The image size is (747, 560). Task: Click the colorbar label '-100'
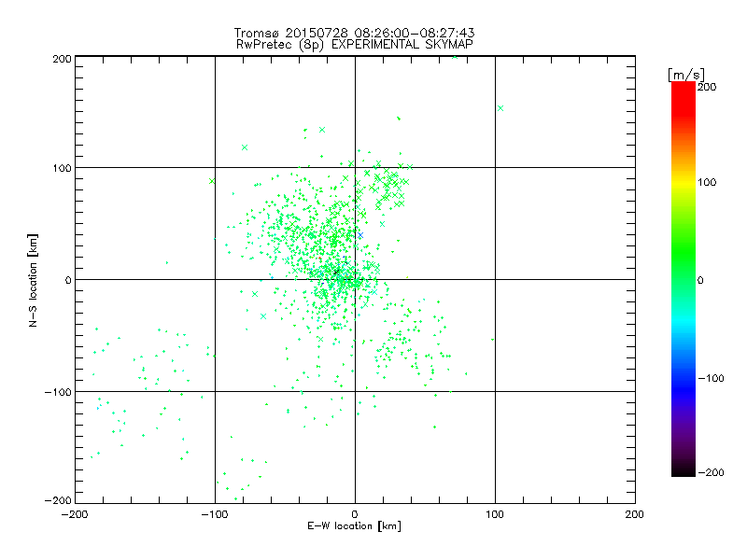click(x=711, y=378)
